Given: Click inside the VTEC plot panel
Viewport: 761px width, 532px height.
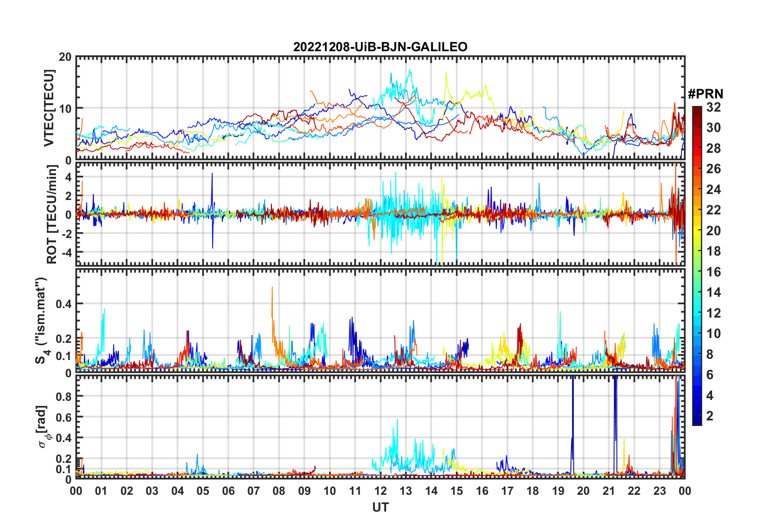Looking at the screenshot, I should click(380, 108).
